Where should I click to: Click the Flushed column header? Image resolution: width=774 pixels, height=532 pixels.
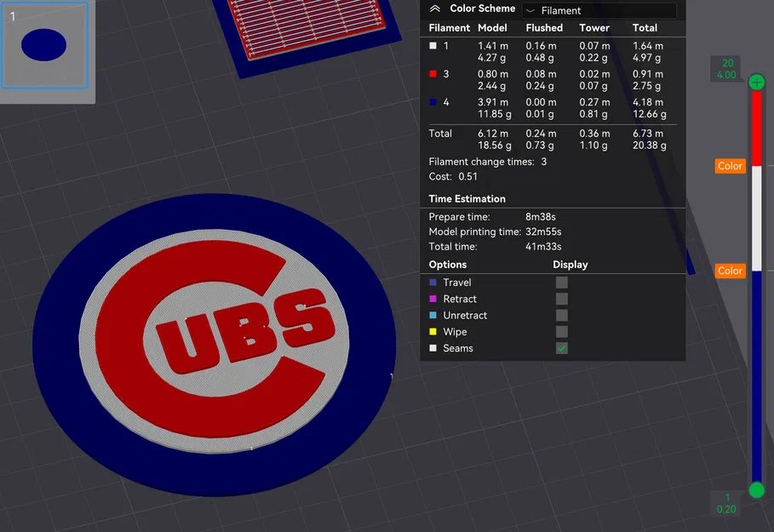[x=544, y=28]
